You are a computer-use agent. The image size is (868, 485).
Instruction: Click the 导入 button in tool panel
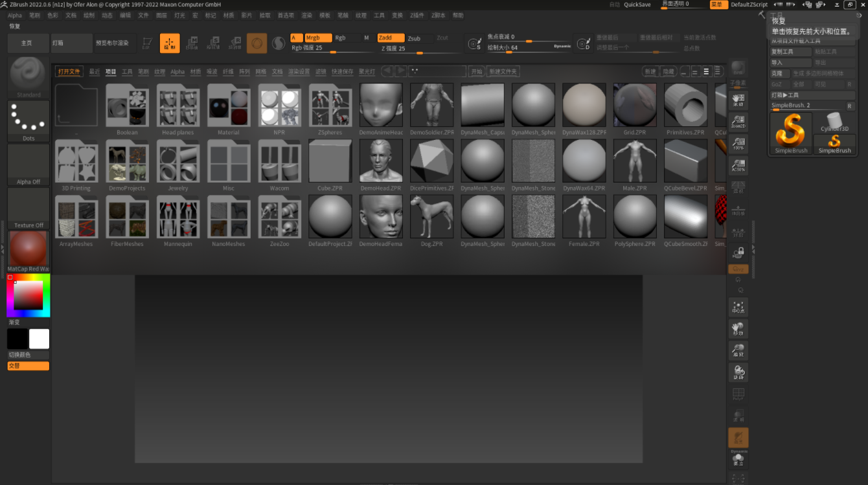790,63
